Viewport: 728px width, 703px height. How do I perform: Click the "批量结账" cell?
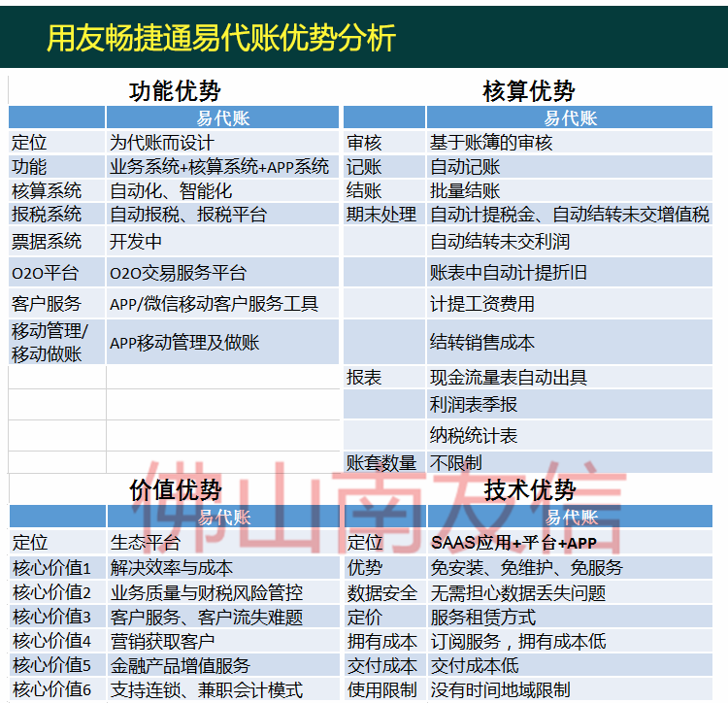(x=569, y=191)
